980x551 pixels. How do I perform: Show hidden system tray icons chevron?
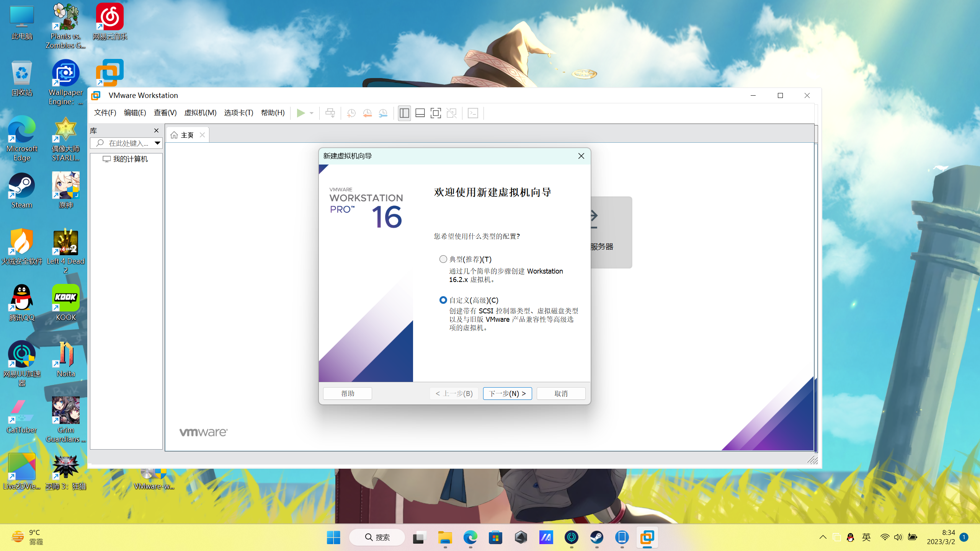pyautogui.click(x=823, y=537)
